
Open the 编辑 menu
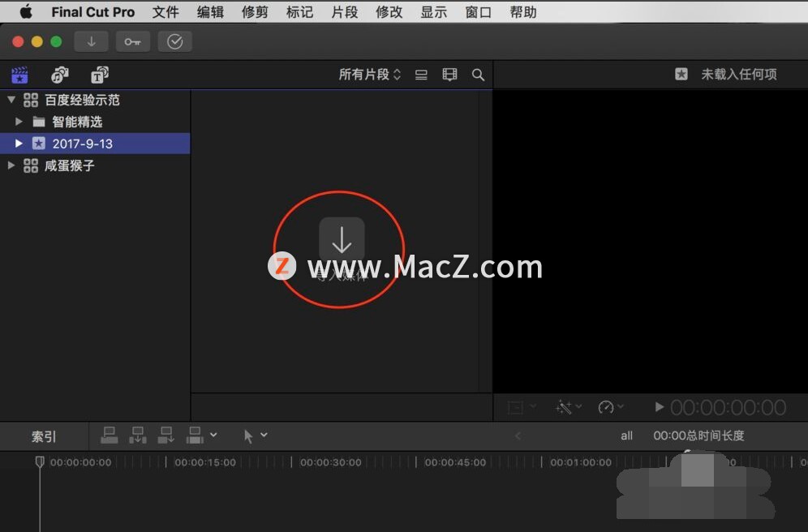pos(210,12)
